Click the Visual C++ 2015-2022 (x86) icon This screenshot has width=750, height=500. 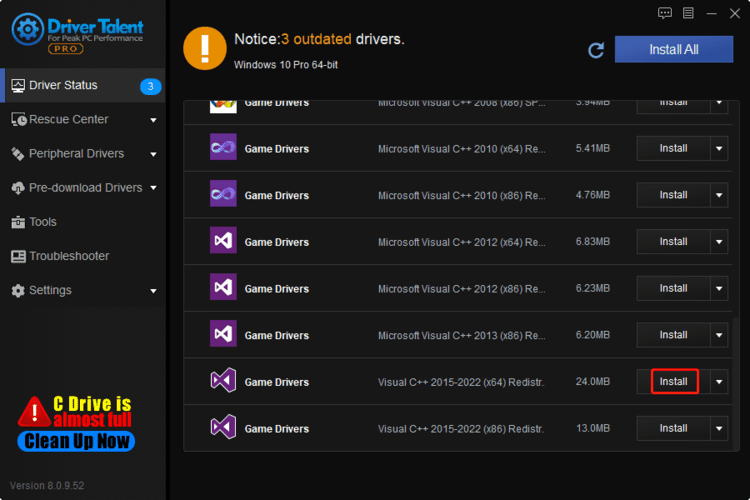223,427
